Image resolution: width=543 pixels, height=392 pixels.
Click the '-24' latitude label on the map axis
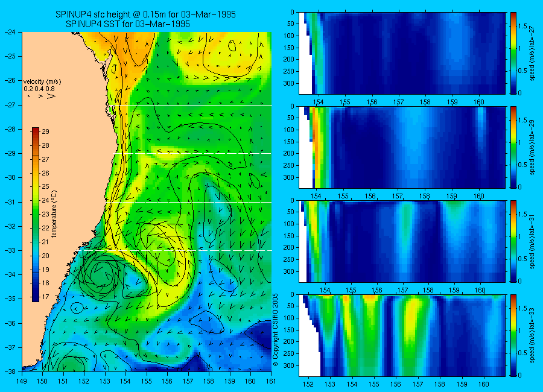coord(10,32)
